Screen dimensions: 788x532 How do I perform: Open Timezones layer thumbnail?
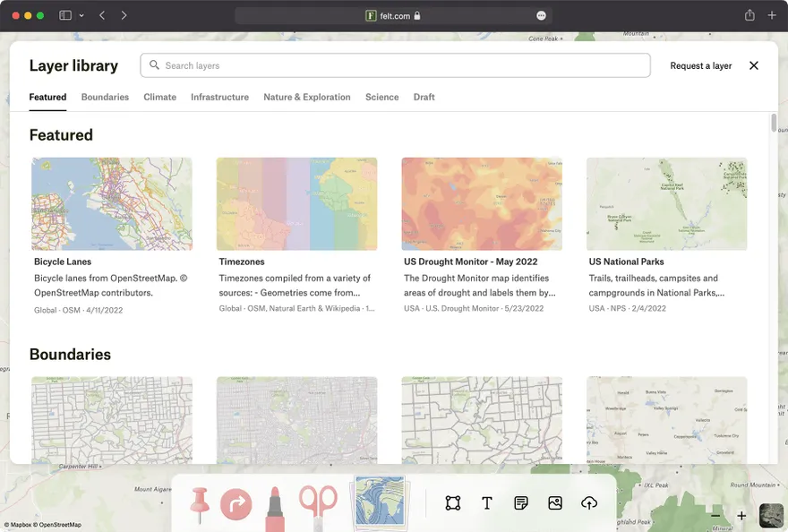[296, 203]
